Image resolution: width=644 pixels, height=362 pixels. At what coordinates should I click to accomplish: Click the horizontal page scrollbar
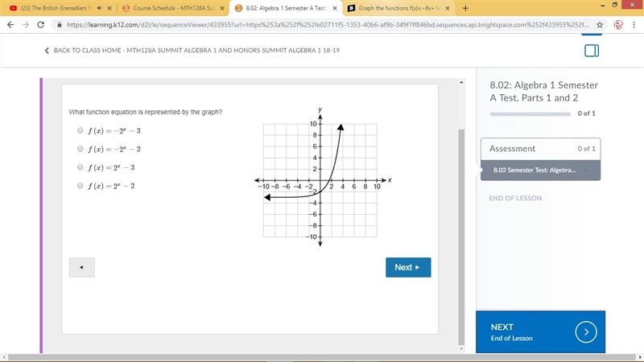coord(321,357)
